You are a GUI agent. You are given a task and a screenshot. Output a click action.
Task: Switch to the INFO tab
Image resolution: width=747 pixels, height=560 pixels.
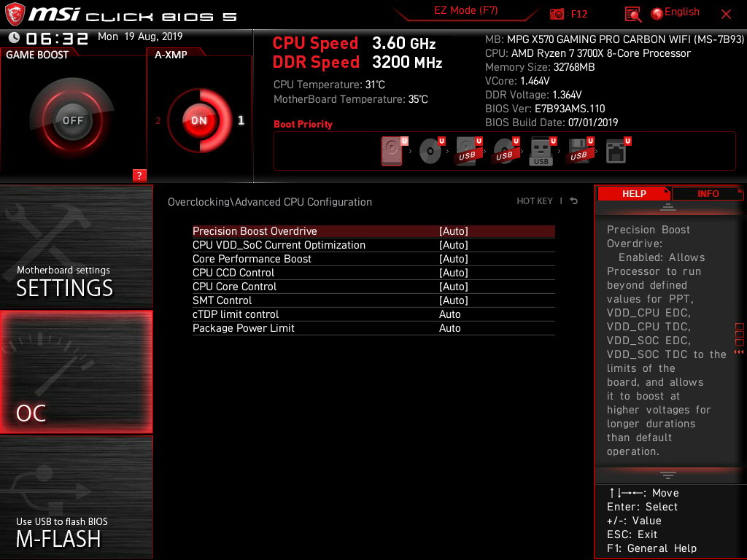708,193
